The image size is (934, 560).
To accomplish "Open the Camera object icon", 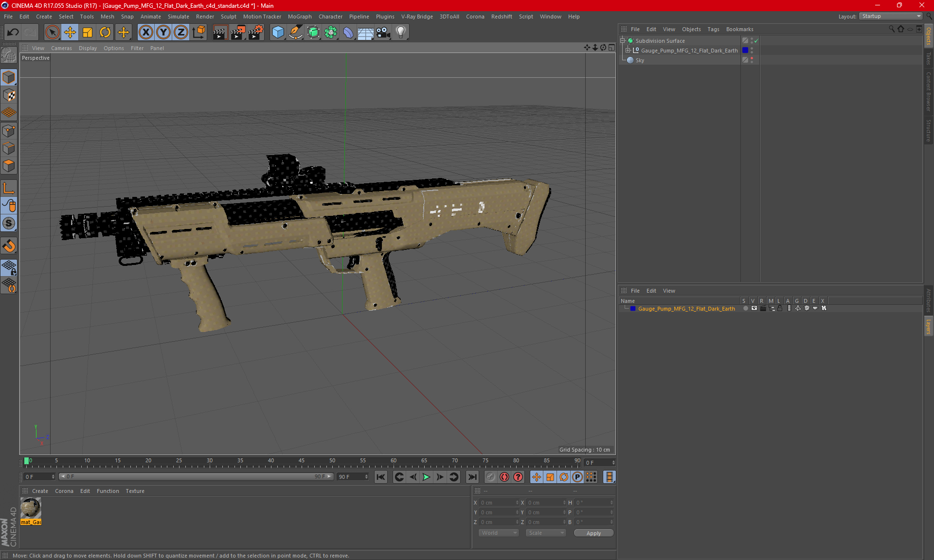I will (x=383, y=33).
